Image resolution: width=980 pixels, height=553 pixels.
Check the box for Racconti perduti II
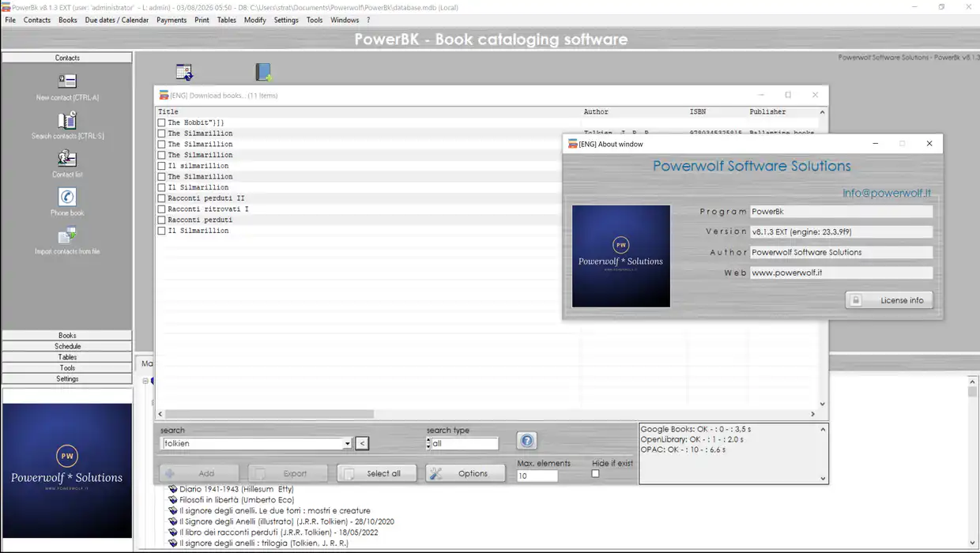coord(161,198)
